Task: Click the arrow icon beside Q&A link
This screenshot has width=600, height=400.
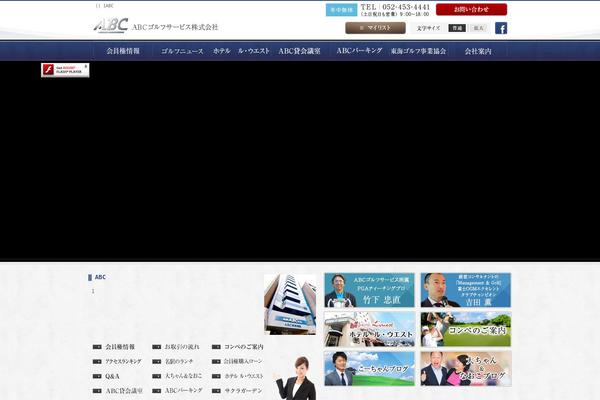Action: [x=97, y=376]
